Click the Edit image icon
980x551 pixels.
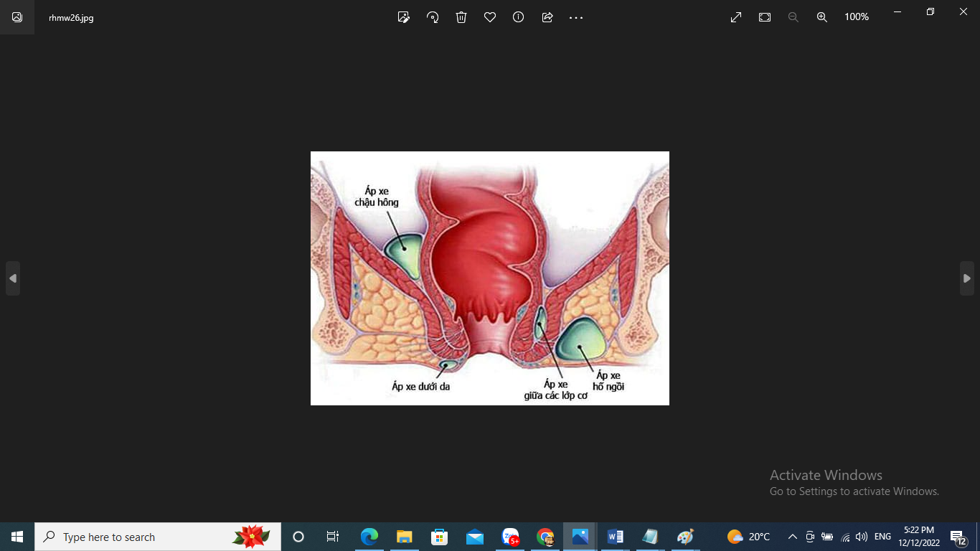[x=404, y=17]
